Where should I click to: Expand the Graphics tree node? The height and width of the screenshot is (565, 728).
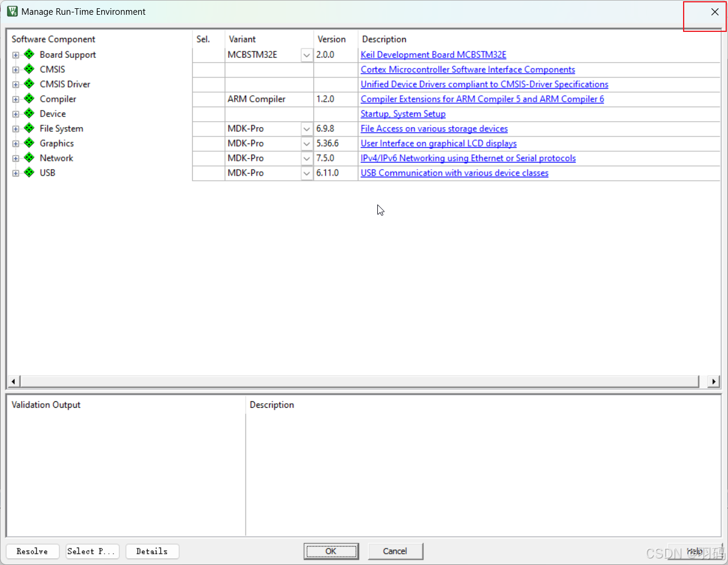tap(15, 144)
